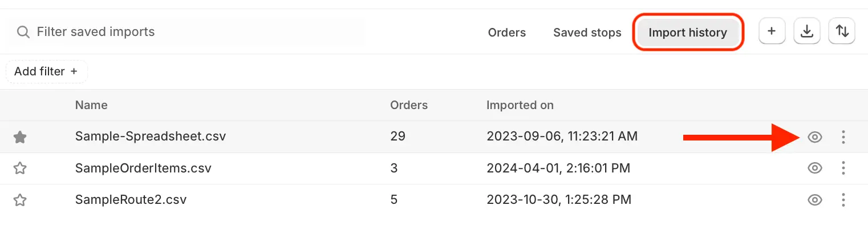Unstar the Sample-Spreadsheet.csv import
Image resolution: width=868 pixels, height=225 pixels.
20,137
